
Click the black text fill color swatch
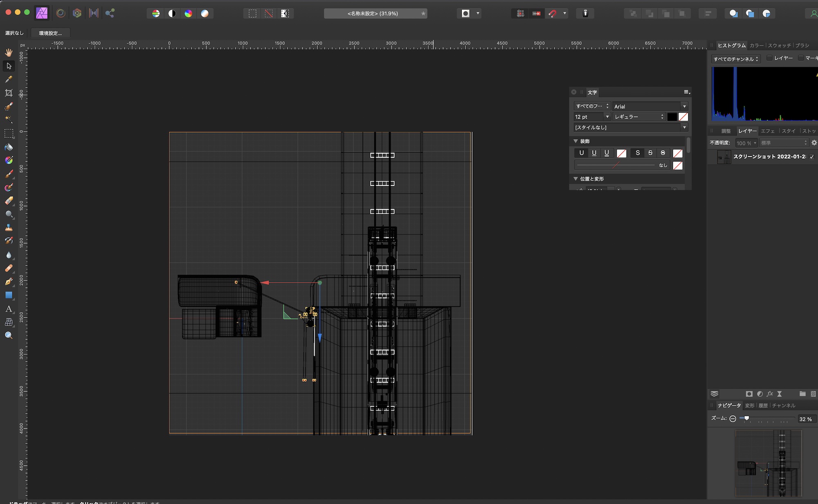672,117
